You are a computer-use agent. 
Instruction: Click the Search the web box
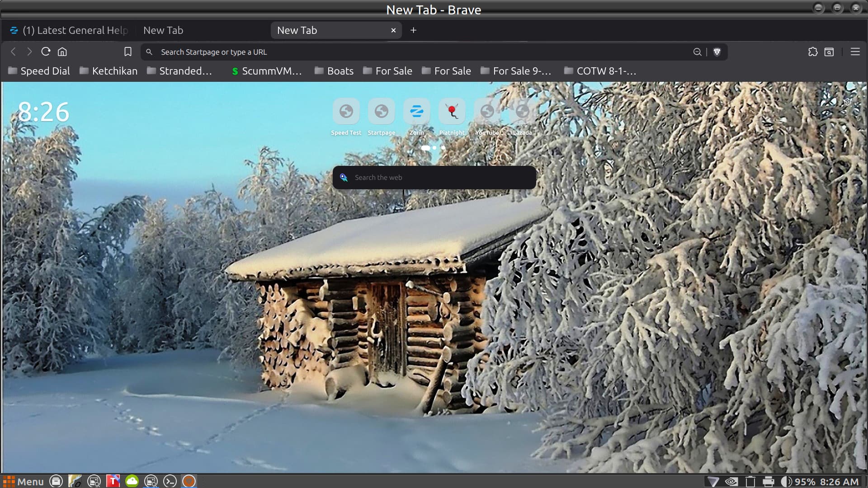coord(434,178)
